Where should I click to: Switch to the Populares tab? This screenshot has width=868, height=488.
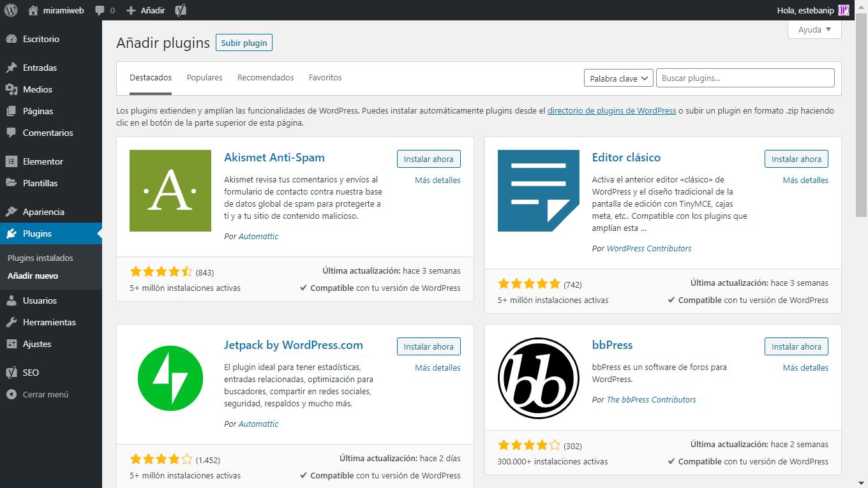pos(204,78)
